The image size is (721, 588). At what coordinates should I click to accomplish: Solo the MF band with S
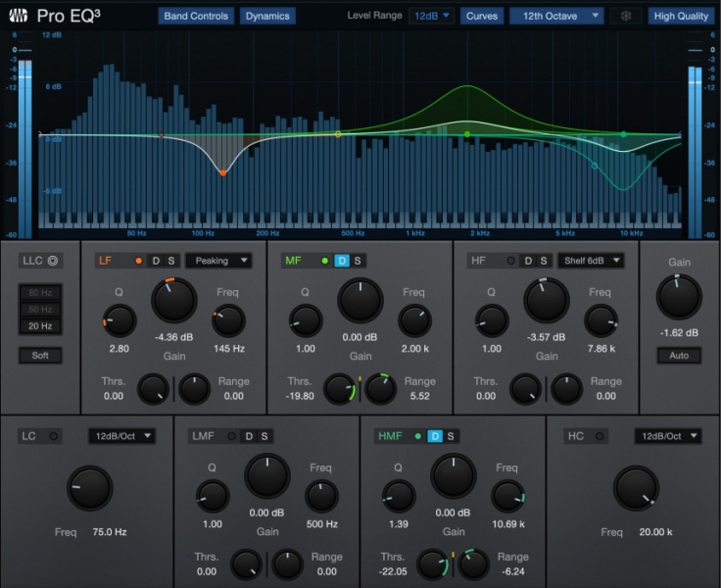tap(358, 261)
